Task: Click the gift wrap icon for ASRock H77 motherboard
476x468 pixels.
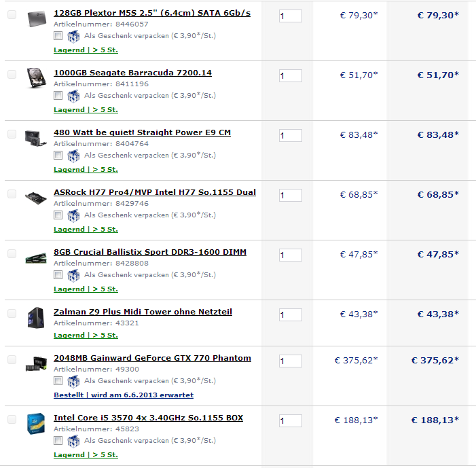Action: 73,216
